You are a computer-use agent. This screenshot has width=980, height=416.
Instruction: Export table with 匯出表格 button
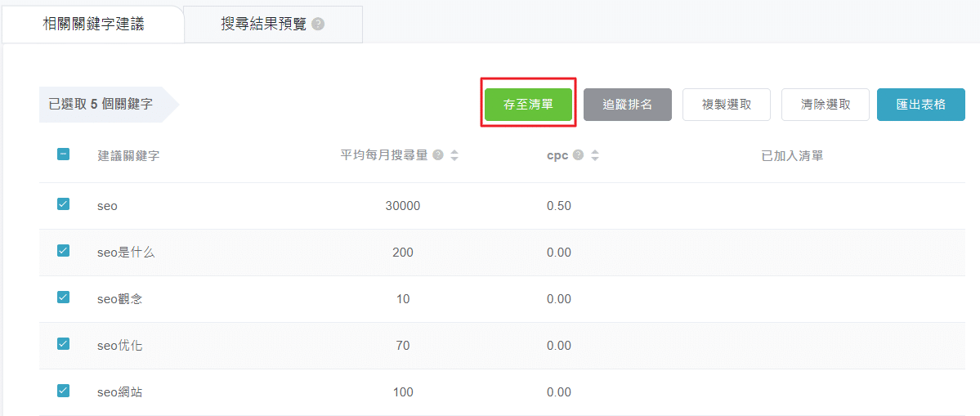(x=920, y=105)
